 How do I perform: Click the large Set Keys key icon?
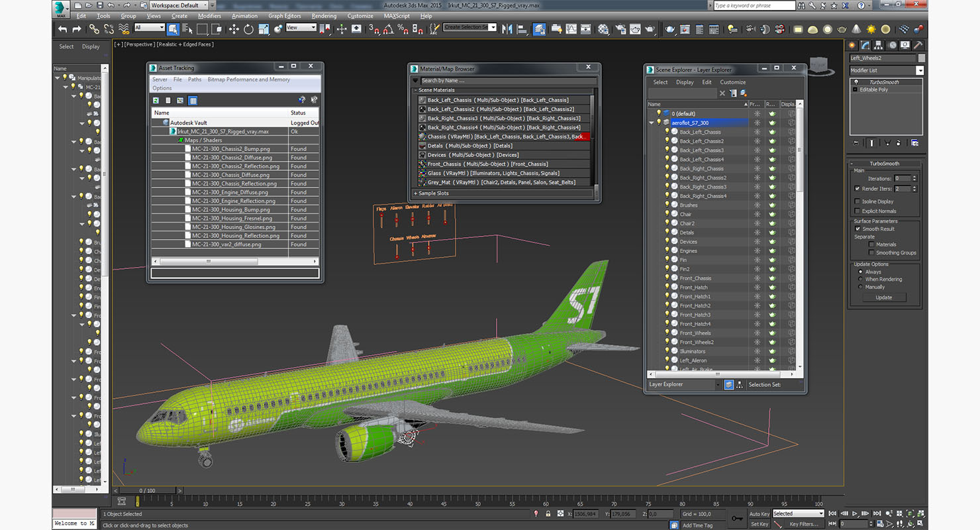pos(737,518)
